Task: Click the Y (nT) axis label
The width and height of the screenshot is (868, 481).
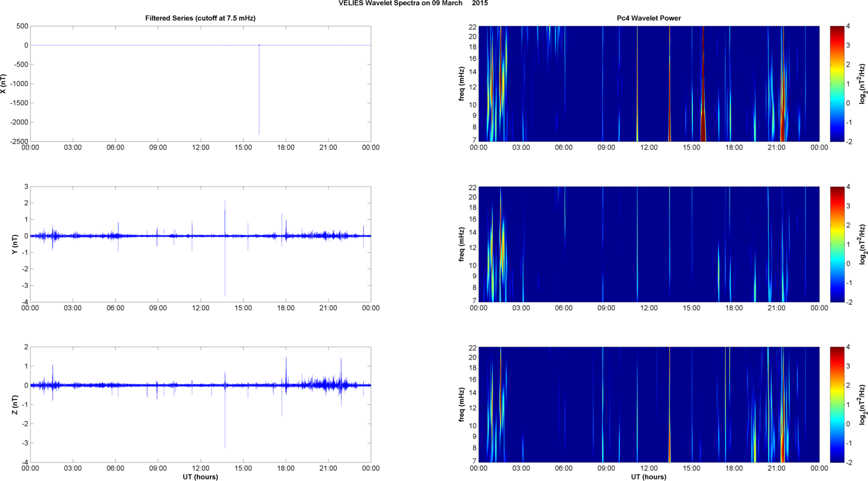Action: (15, 244)
